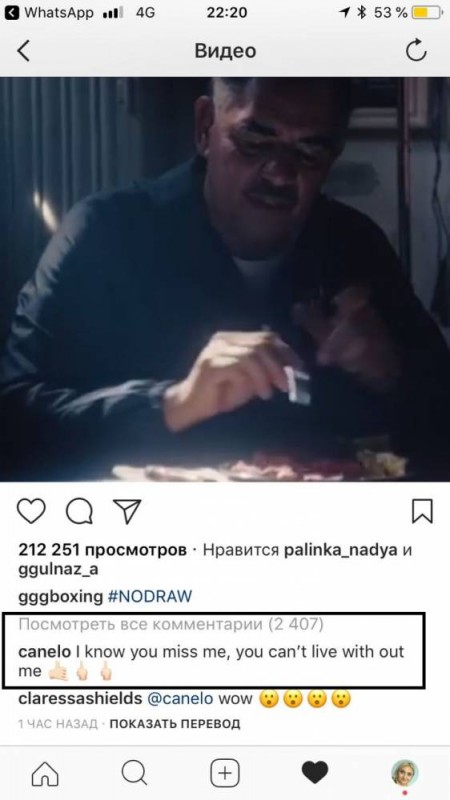Open ggulnaz_a profile link
Image resolution: width=450 pixels, height=800 pixels.
coord(58,570)
